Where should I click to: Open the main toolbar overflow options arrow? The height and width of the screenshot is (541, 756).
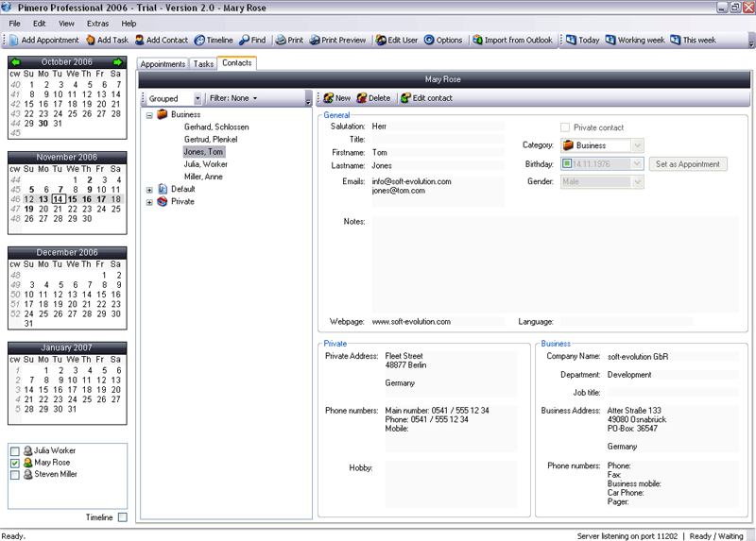pyautogui.click(x=751, y=43)
